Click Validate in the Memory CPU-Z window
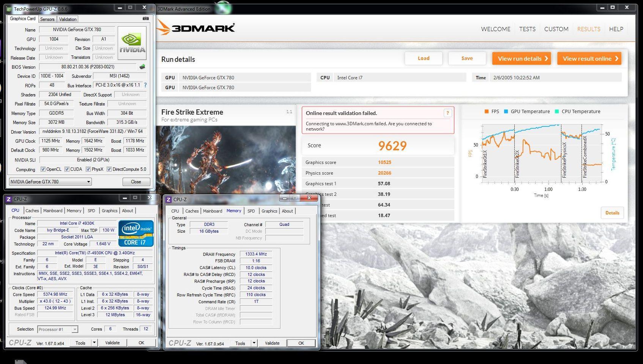Screen dimensions: 643x364 tap(272, 343)
